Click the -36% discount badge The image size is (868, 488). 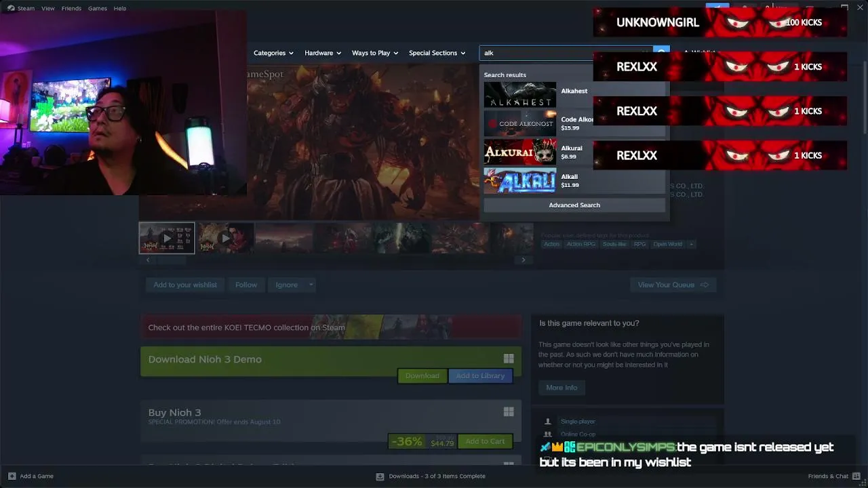pos(407,441)
